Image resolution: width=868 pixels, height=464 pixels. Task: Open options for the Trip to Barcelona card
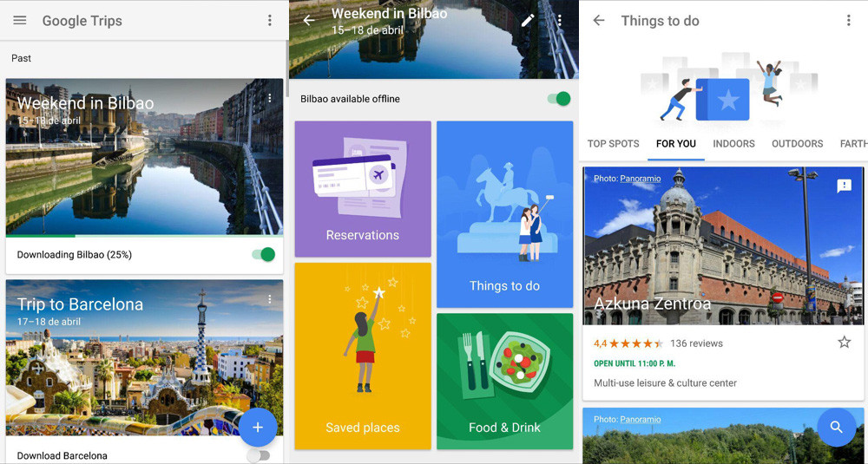270,299
